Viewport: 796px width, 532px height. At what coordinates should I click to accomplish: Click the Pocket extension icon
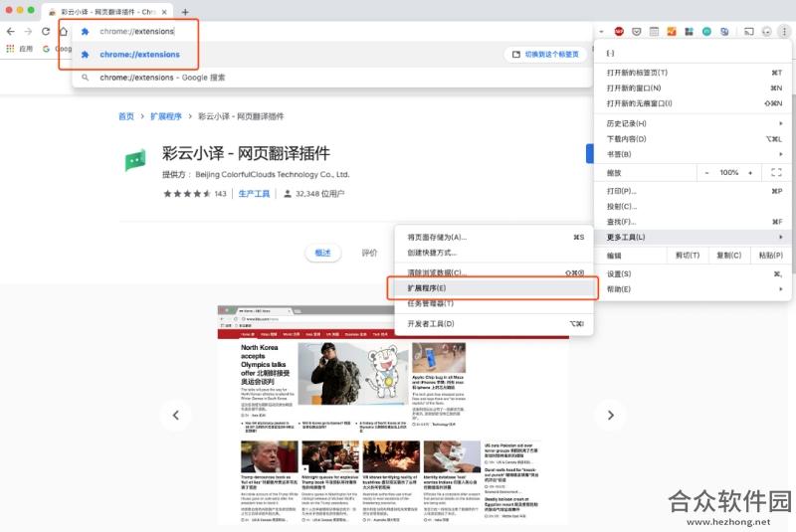(637, 32)
